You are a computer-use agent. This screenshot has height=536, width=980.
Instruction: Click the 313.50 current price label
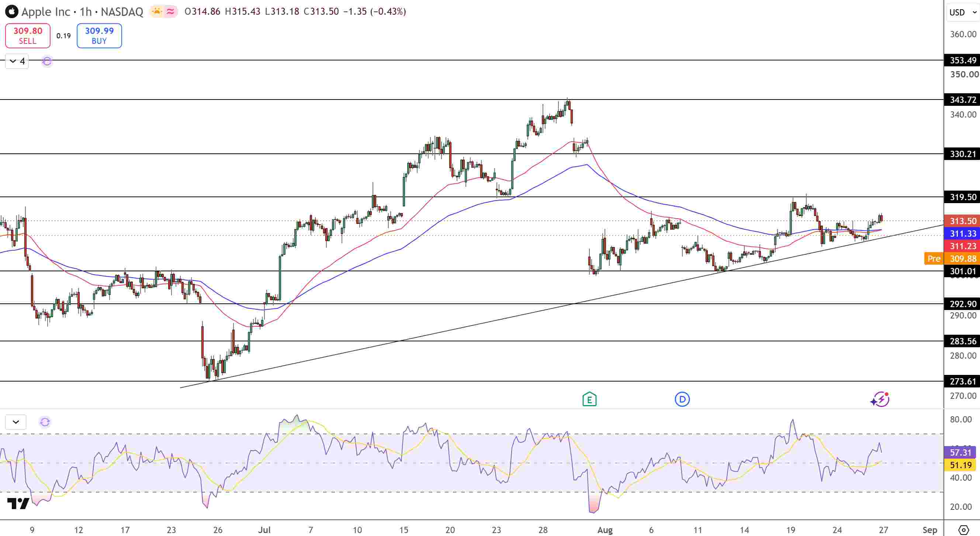(x=962, y=221)
